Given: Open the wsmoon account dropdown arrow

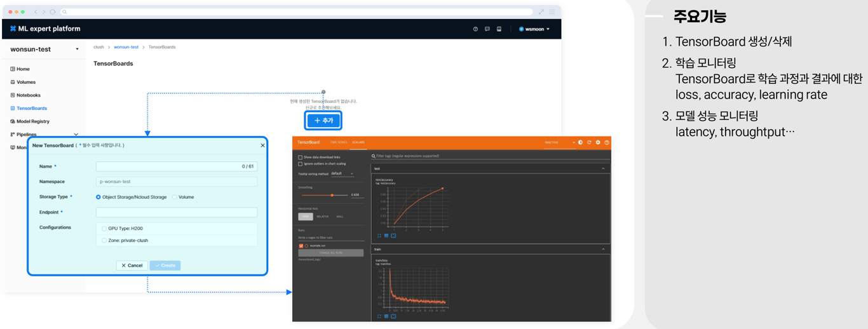Looking at the screenshot, I should click(x=548, y=29).
